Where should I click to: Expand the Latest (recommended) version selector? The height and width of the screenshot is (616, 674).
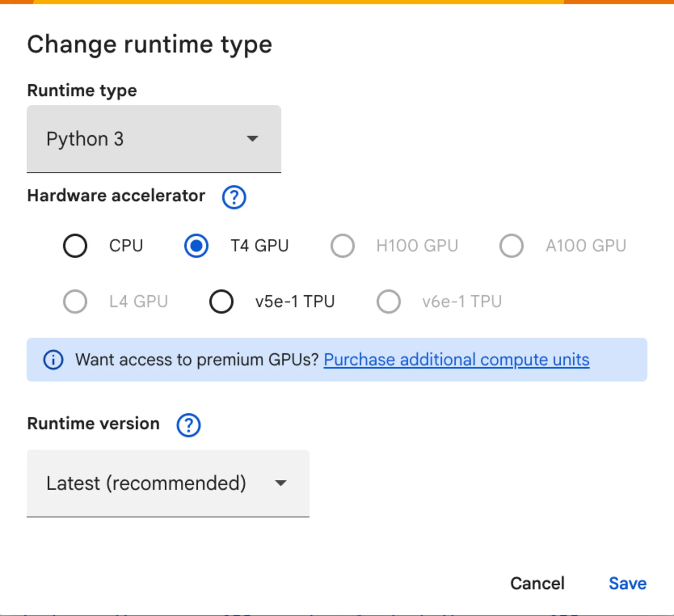click(x=280, y=483)
